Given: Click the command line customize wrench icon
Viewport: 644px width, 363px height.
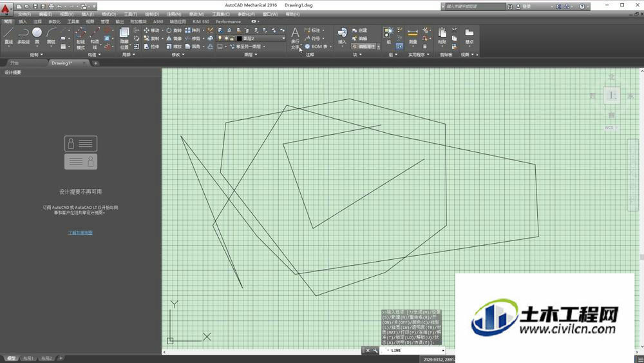Looking at the screenshot, I should pos(375,351).
